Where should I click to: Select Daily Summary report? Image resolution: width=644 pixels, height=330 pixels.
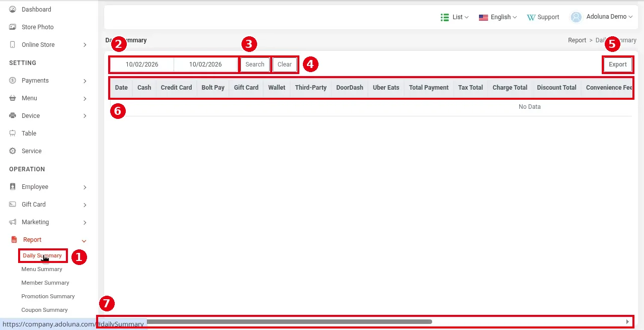(42, 255)
